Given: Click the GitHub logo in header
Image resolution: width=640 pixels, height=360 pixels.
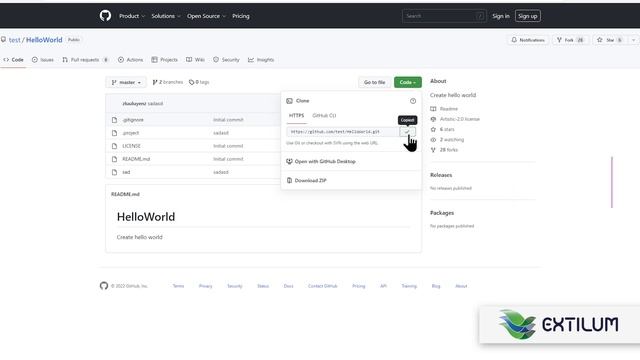Looking at the screenshot, I should 105,16.
